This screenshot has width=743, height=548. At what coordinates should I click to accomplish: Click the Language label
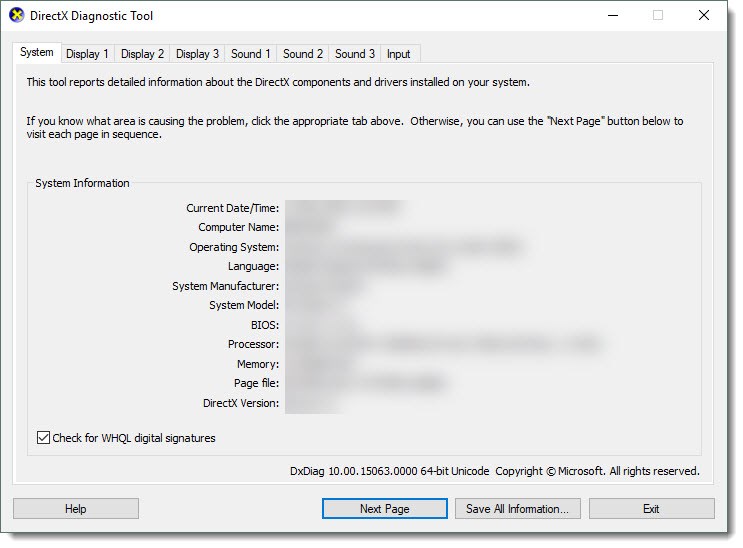coord(254,266)
